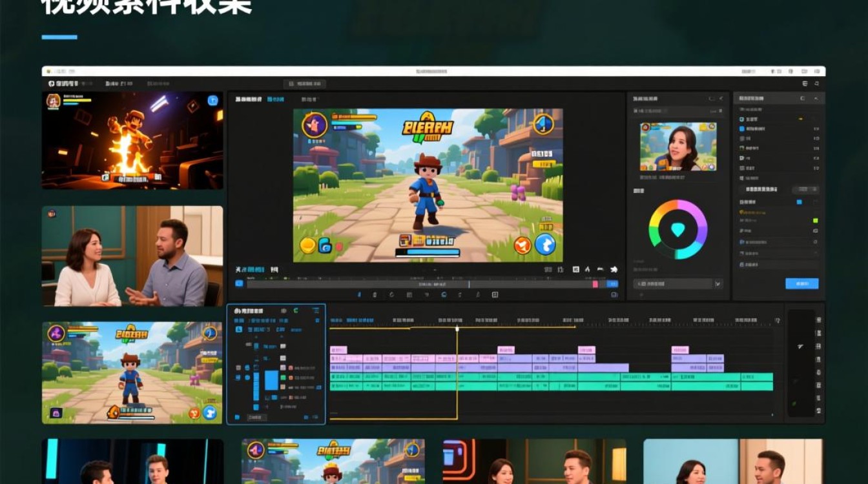This screenshot has width=868, height=484.
Task: Select the fire character clip thumbnail in media bin
Action: (132, 140)
